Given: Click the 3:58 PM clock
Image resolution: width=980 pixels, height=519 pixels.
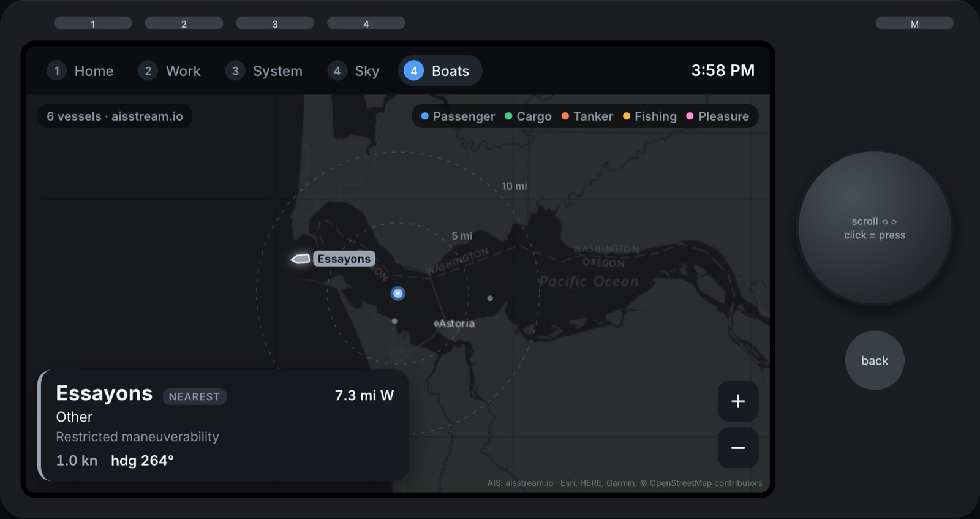Looking at the screenshot, I should 723,70.
